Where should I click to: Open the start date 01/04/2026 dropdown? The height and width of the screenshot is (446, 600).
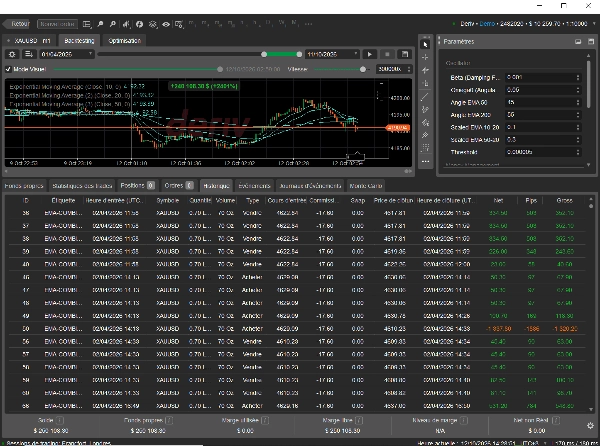click(x=67, y=54)
